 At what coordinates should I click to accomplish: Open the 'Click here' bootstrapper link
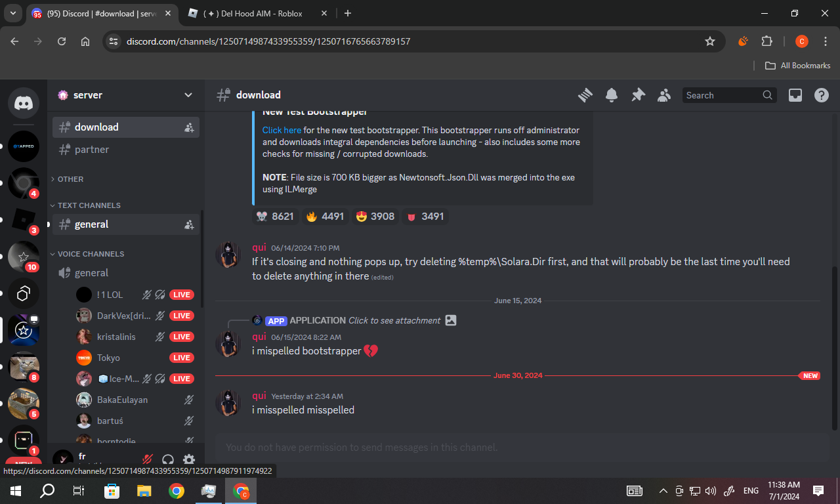(x=282, y=130)
